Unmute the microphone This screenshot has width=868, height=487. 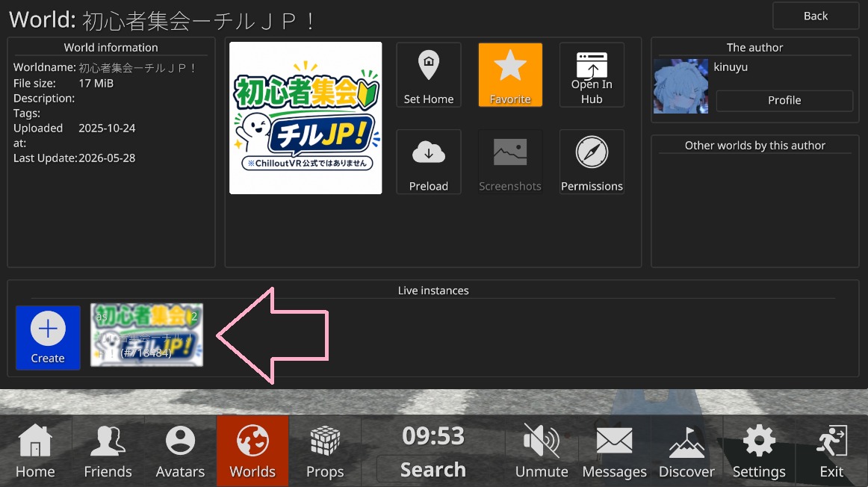542,451
